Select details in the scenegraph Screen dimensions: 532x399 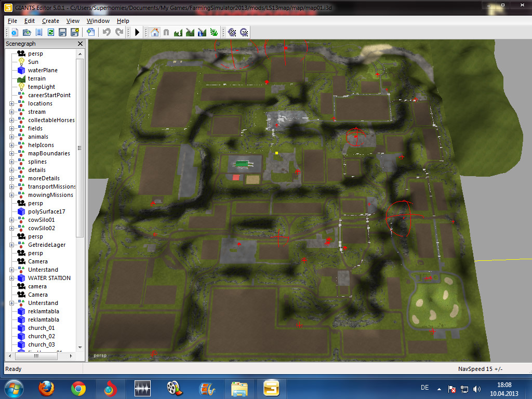[x=37, y=170]
